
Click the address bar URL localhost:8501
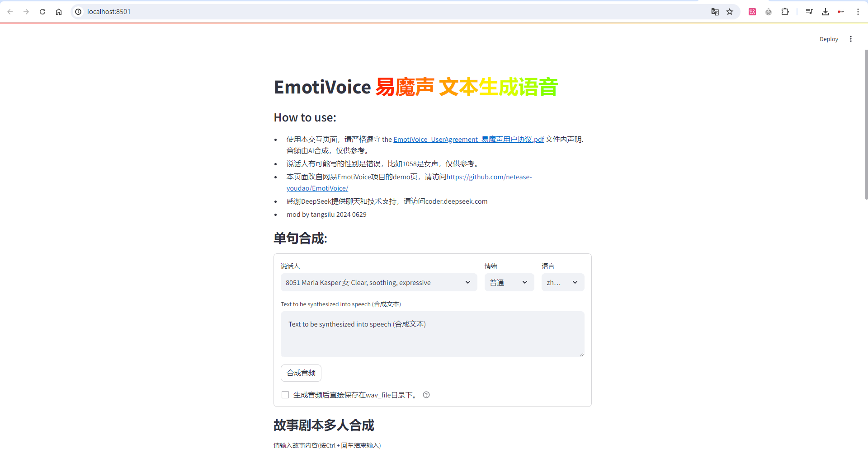[x=109, y=12]
